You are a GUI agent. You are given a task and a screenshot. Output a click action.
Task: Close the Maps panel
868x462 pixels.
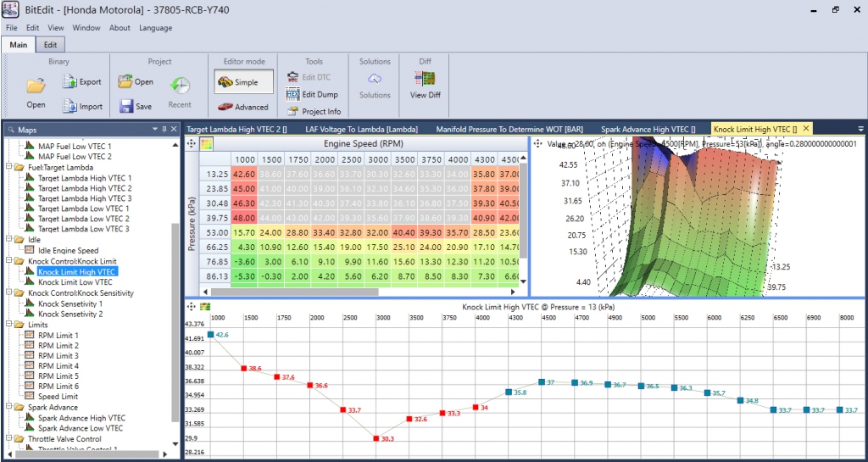(174, 129)
